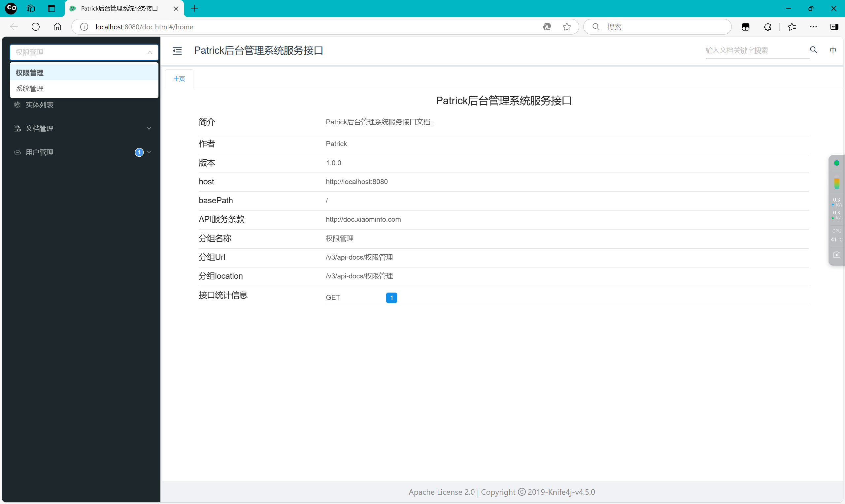Click the GET count badge
Image resolution: width=845 pixels, height=504 pixels.
(391, 298)
